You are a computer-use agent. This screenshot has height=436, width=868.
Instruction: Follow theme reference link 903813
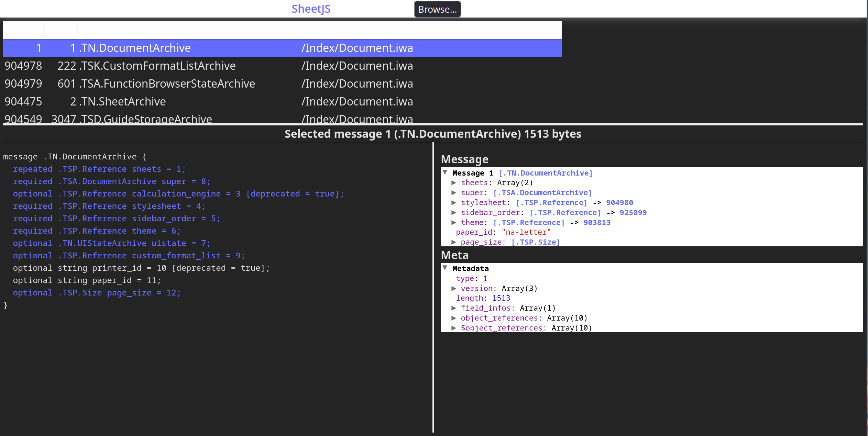click(597, 223)
